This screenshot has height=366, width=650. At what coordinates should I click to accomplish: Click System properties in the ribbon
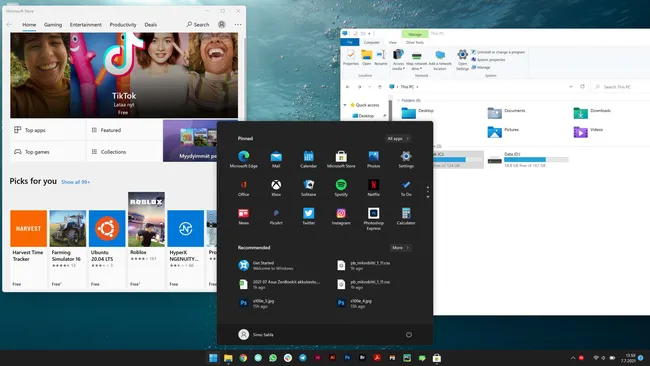pos(488,60)
